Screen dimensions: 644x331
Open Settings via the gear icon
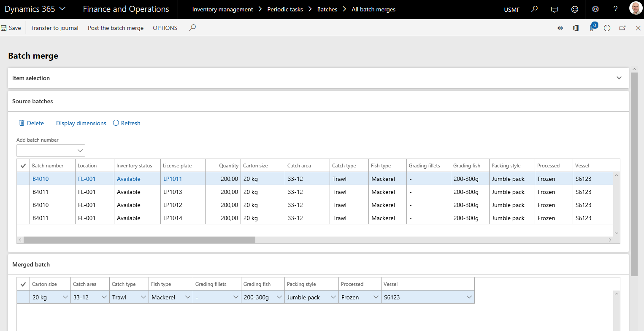coord(595,9)
